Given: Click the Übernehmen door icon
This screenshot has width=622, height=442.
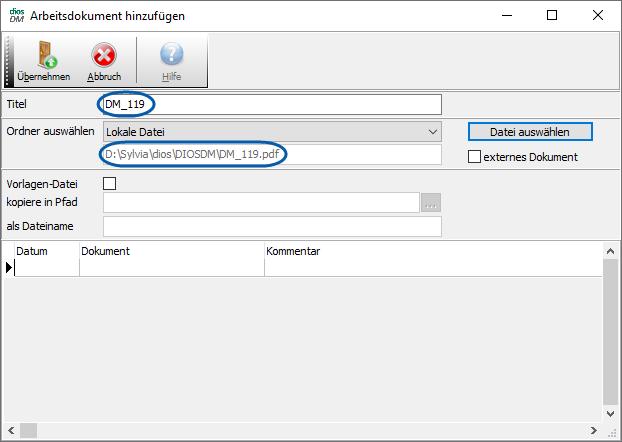Looking at the screenshot, I should click(x=43, y=55).
